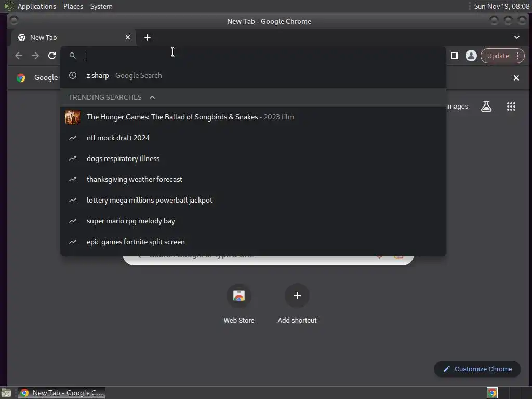Choose 'lottery mega millions powerball jackpot'
The image size is (532, 399).
pos(253,200)
